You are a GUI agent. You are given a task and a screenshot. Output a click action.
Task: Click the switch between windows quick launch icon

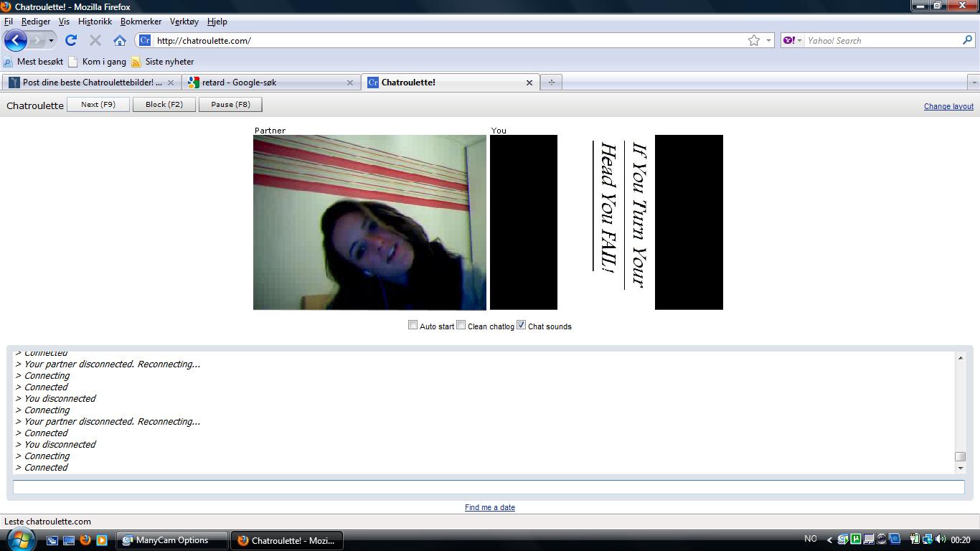[x=52, y=540]
